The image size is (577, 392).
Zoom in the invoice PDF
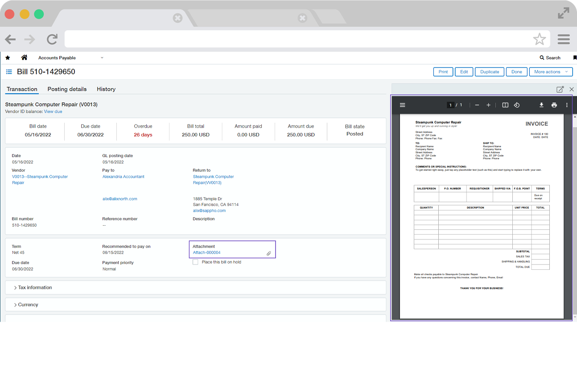point(489,105)
